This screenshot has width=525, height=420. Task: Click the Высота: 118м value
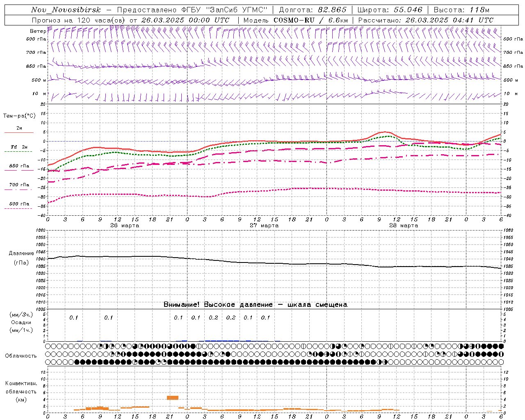[x=461, y=10]
